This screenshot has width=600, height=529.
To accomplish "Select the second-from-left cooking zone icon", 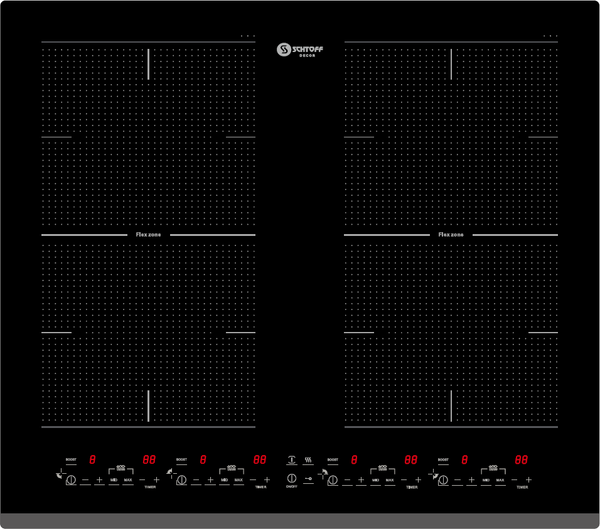I will pos(182,480).
